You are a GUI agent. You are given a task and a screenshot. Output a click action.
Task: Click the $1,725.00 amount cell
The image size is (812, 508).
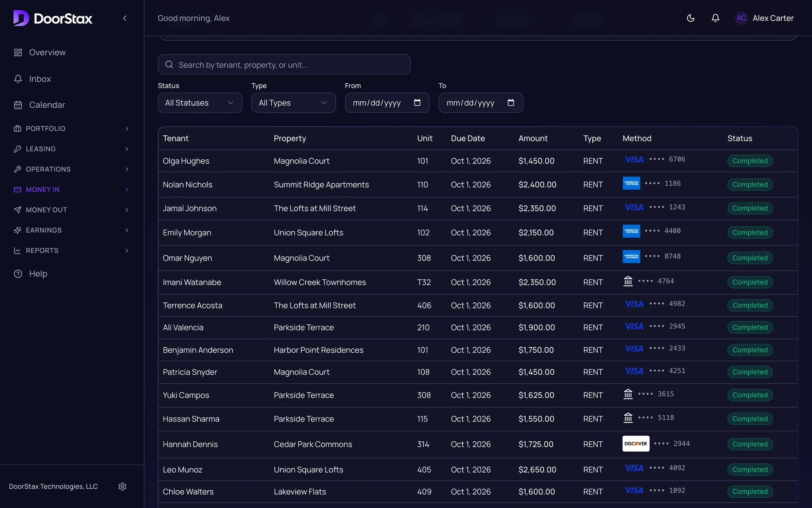click(x=536, y=444)
